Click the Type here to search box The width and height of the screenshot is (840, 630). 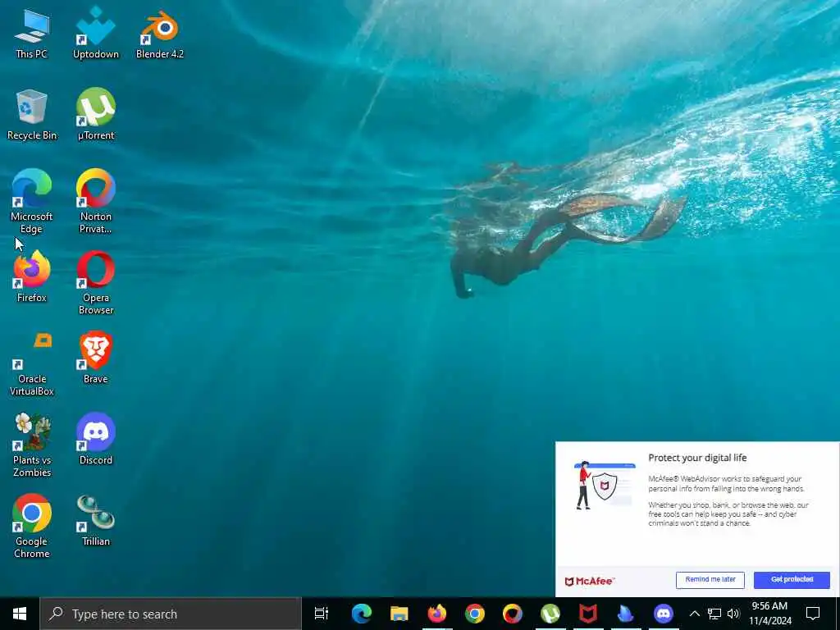coord(171,614)
